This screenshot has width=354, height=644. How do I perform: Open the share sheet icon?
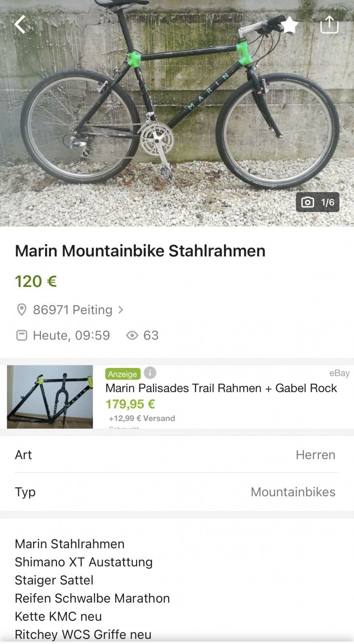329,25
